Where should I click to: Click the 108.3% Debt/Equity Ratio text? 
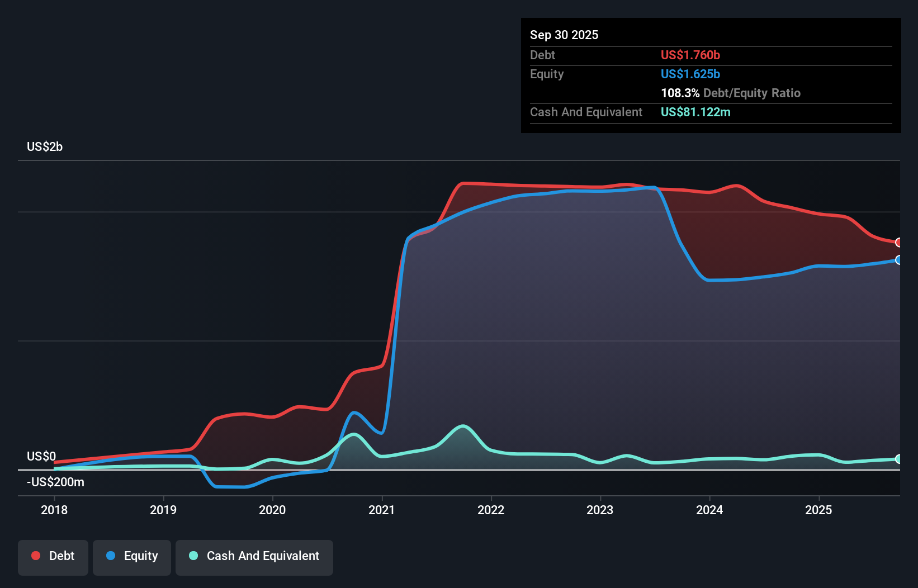pos(731,93)
